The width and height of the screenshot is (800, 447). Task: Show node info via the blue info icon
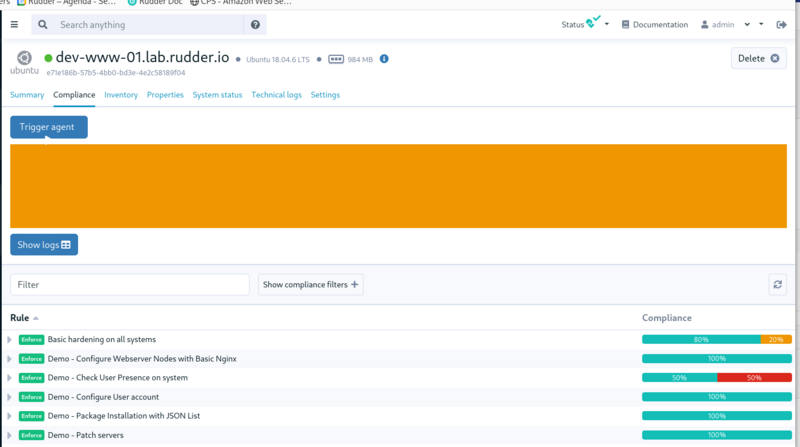[x=384, y=59]
